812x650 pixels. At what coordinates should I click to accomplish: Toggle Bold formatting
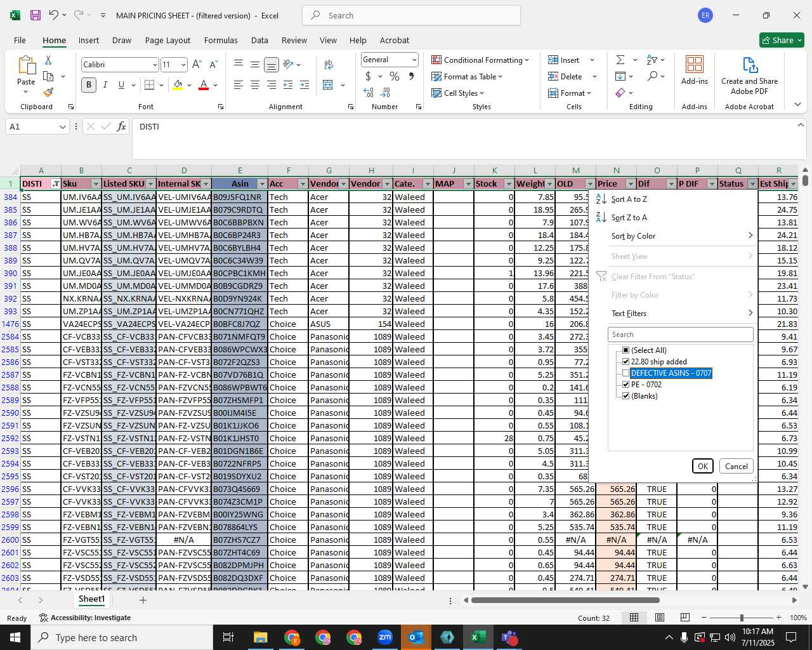point(89,85)
